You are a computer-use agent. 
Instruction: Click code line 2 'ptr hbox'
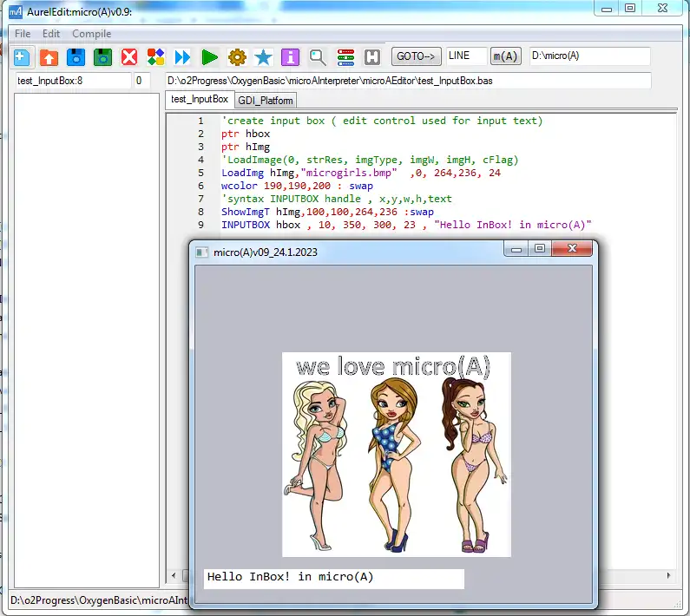tap(246, 134)
